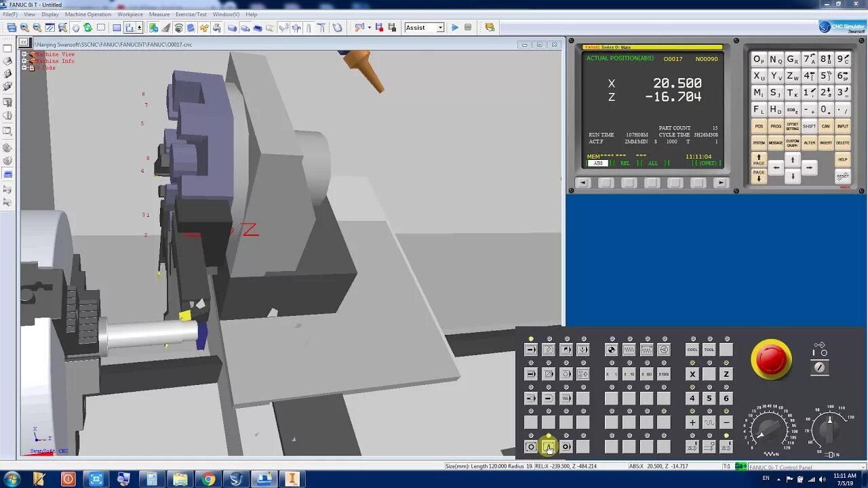
Task: Open the file folder in taskbar
Action: click(180, 479)
